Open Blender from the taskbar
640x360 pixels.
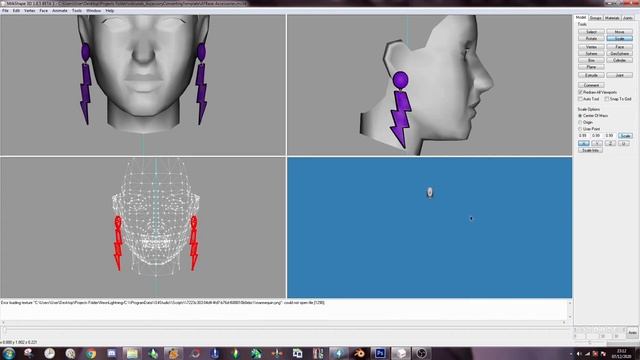click(x=359, y=353)
